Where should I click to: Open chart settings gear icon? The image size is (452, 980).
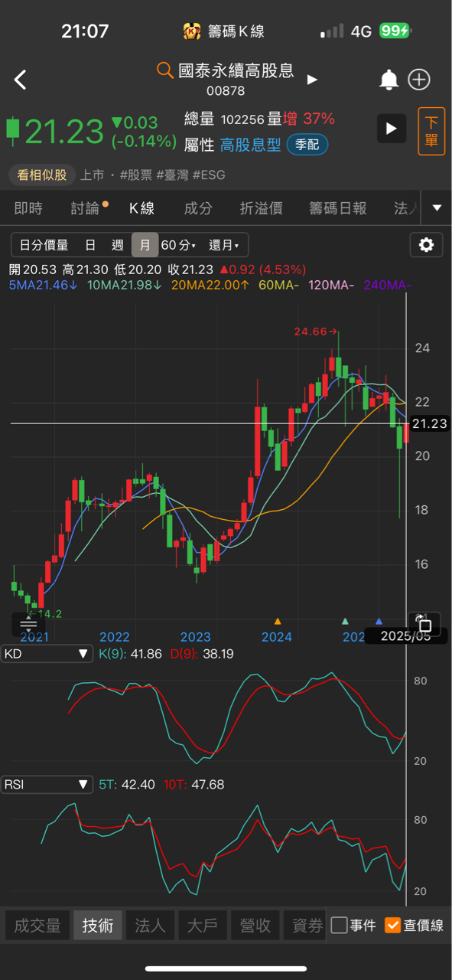coord(426,245)
